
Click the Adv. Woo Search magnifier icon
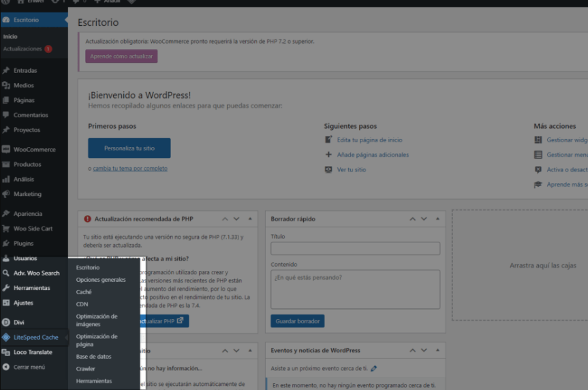[6, 273]
